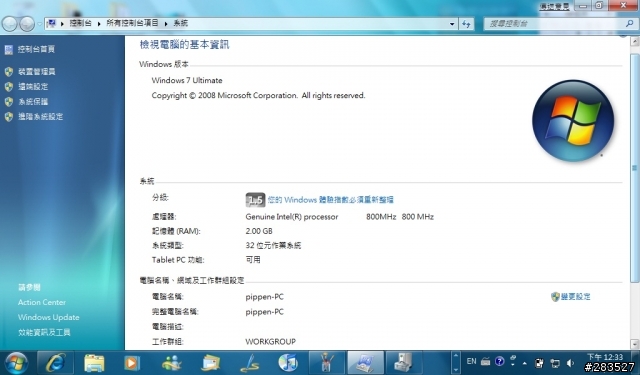The image size is (640, 375).
Task: Open the clock showing 下午 12:33
Action: point(605,357)
